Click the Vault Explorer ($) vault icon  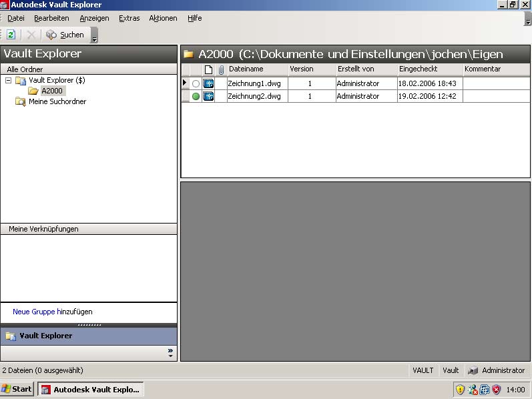20,81
